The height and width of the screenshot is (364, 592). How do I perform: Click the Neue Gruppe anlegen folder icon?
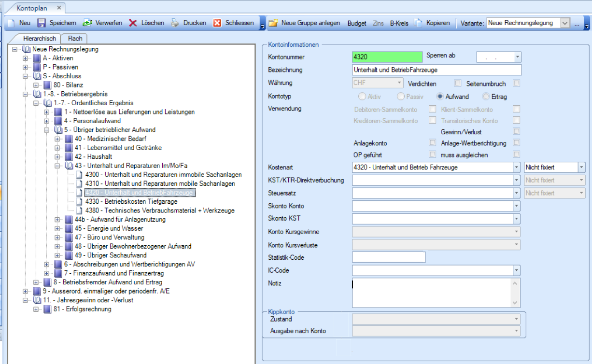tap(273, 23)
